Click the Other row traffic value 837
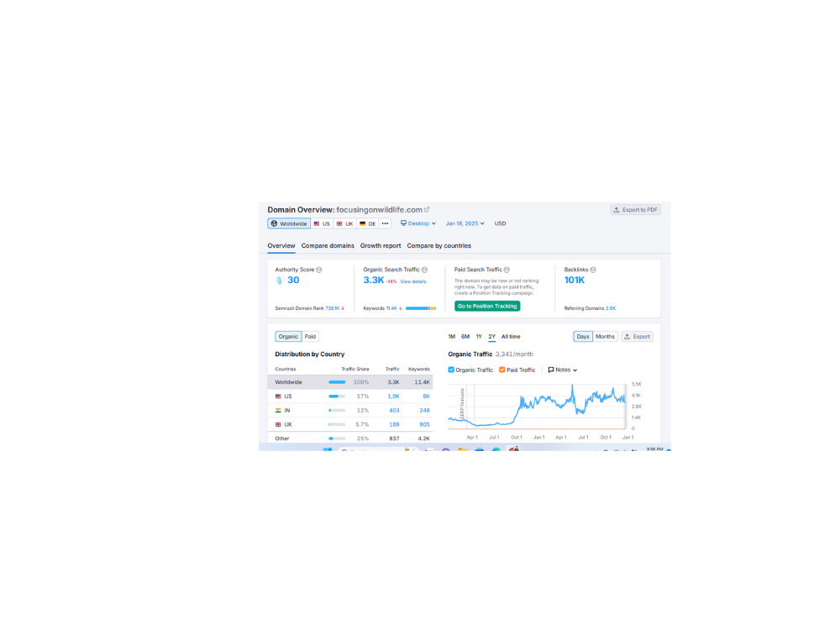Image resolution: width=840 pixels, height=630 pixels. [394, 438]
